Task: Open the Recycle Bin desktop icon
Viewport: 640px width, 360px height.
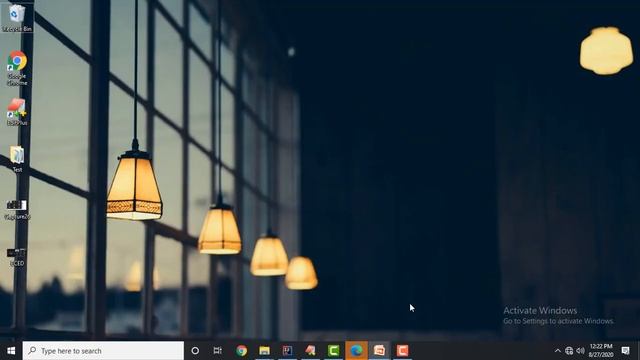Action: [x=17, y=18]
